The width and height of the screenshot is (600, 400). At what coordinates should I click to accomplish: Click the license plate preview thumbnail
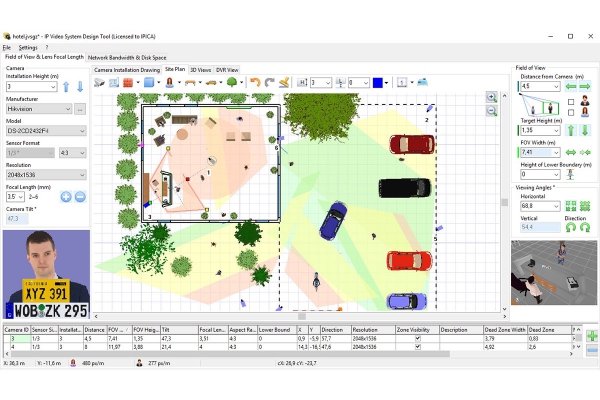tap(46, 274)
